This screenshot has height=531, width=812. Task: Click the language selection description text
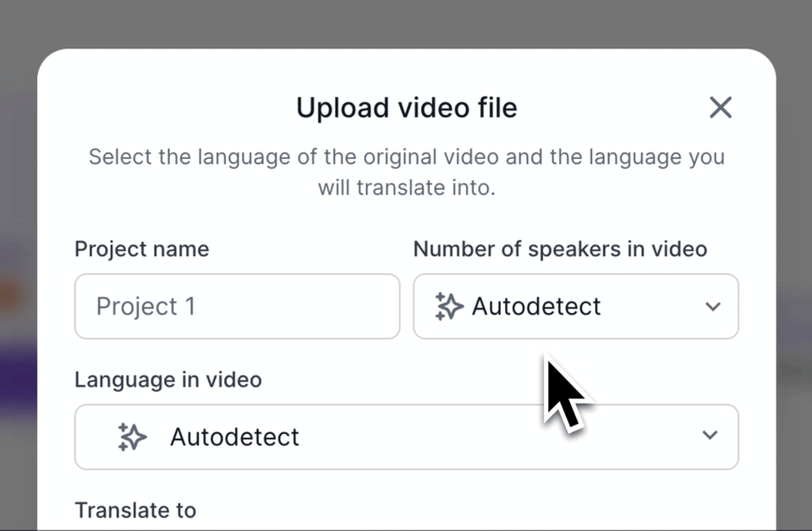[406, 172]
